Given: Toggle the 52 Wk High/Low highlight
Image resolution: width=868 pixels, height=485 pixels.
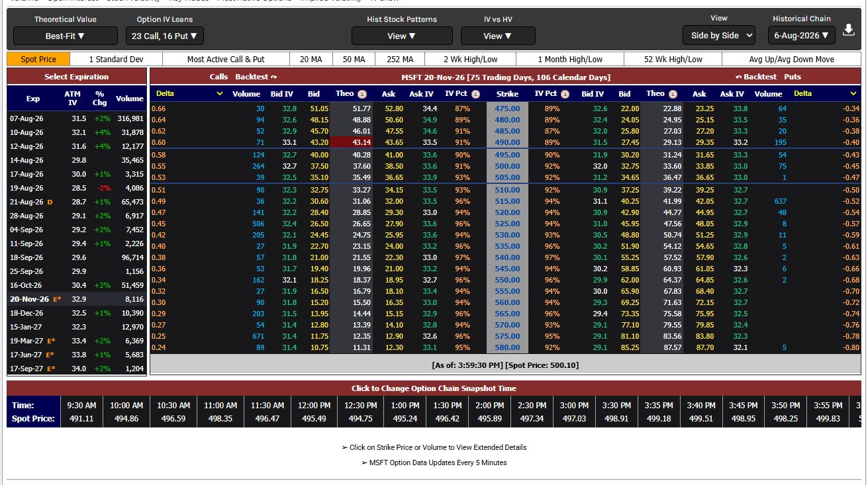Looking at the screenshot, I should pyautogui.click(x=673, y=60).
